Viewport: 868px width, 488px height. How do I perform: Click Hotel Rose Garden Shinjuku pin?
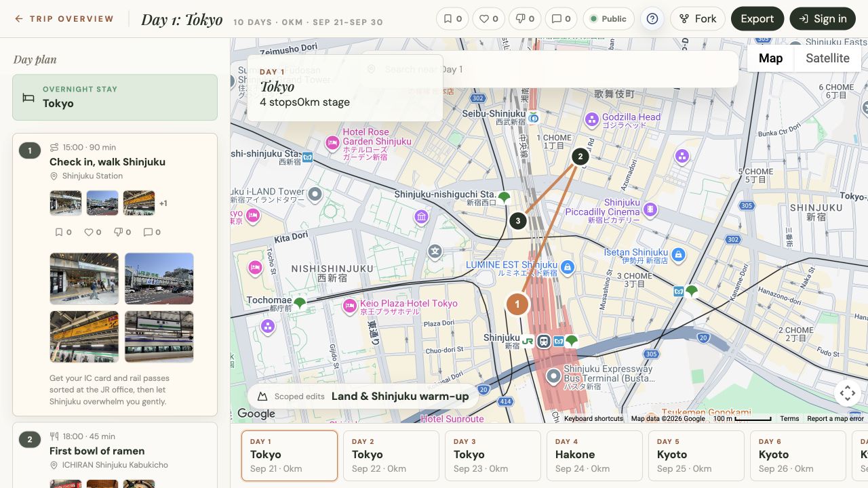[332, 143]
